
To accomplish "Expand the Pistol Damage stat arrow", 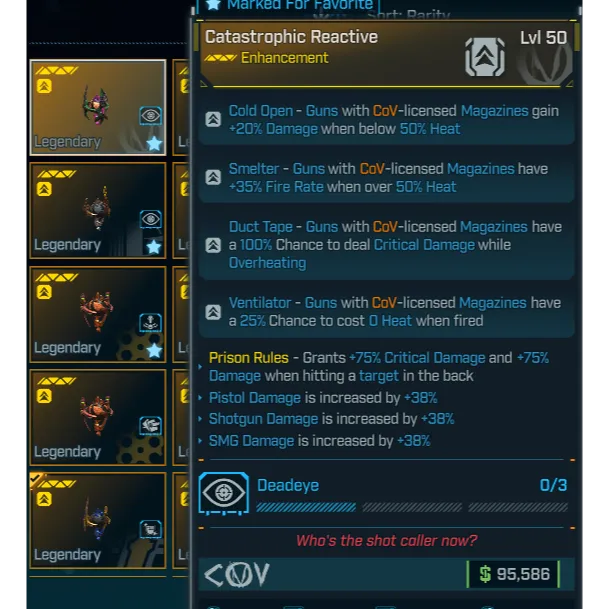I will pos(200,398).
